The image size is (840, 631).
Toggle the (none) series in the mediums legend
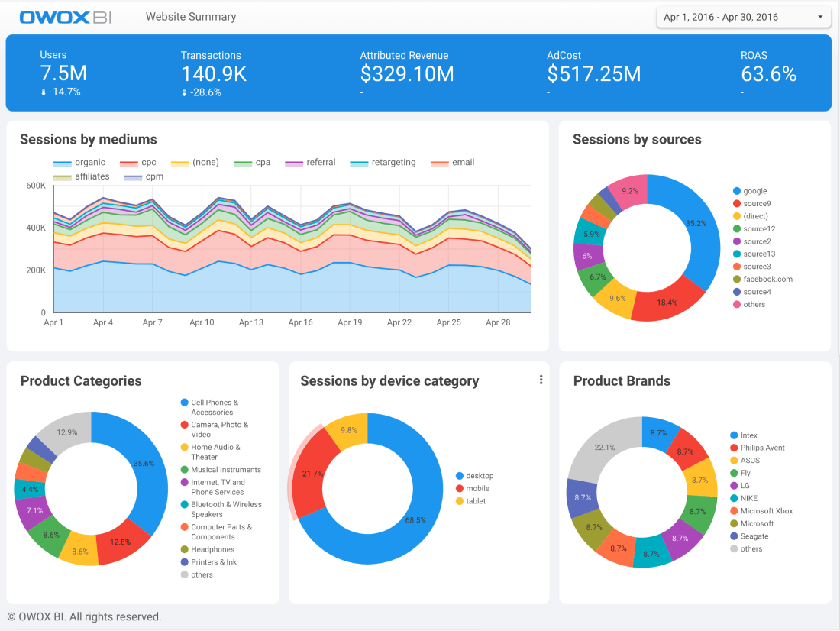(195, 163)
